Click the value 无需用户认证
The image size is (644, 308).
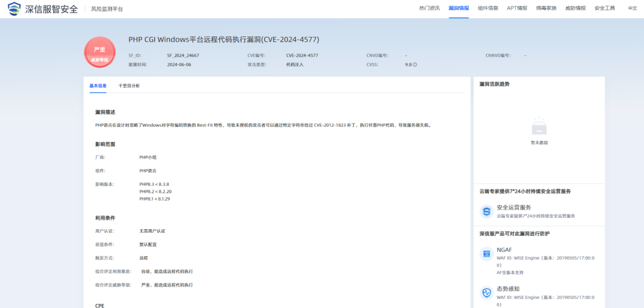pos(152,231)
